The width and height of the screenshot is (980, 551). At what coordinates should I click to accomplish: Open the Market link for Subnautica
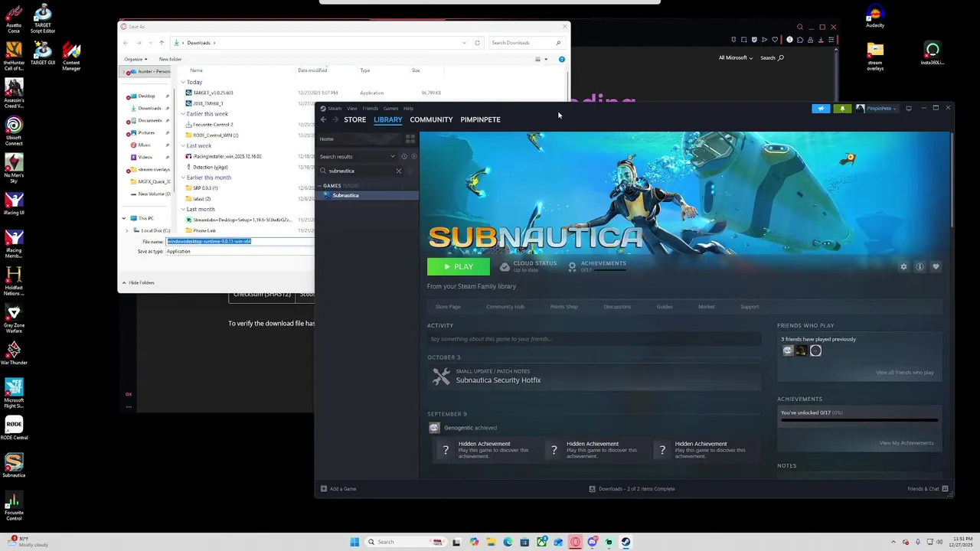click(706, 307)
